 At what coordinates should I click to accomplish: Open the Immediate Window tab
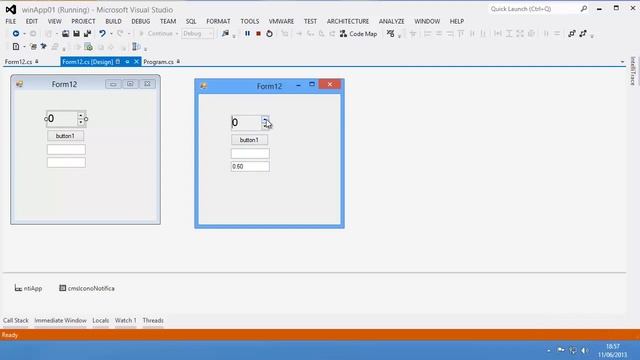pos(60,320)
